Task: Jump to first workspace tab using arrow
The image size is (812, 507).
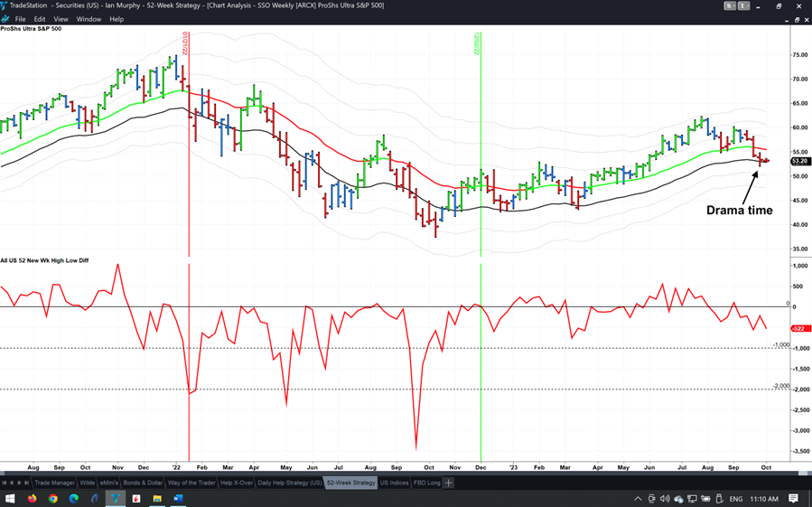Action: (5, 483)
